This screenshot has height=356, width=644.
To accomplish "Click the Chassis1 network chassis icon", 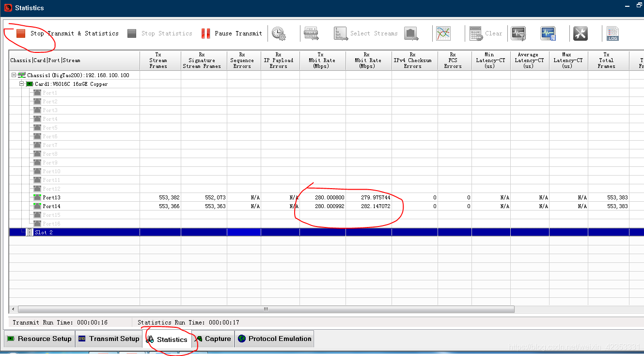I will point(22,75).
